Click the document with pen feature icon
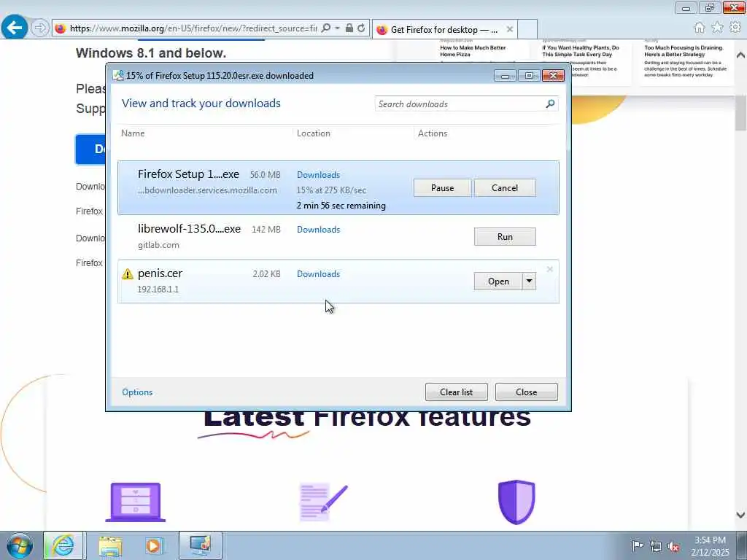Viewport: 747px width, 560px height. pos(323,502)
